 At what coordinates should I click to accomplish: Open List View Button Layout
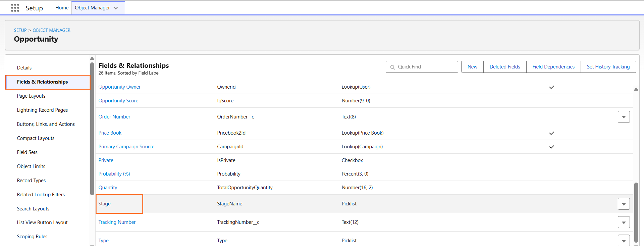[x=42, y=223]
